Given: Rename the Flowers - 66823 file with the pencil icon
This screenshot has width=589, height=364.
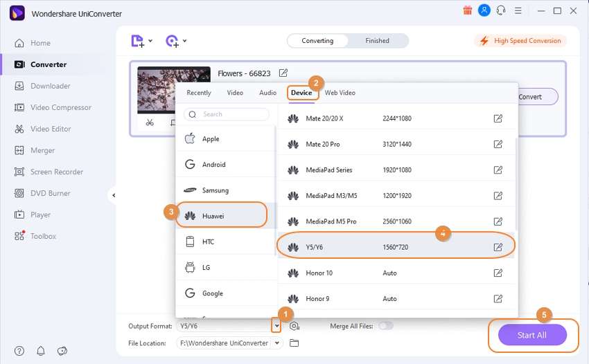Looking at the screenshot, I should tap(283, 73).
